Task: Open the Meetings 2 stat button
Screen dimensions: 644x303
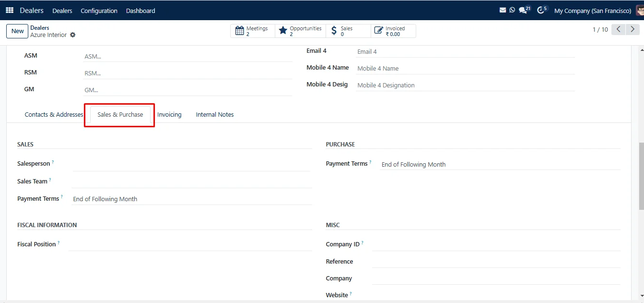Action: click(x=253, y=31)
